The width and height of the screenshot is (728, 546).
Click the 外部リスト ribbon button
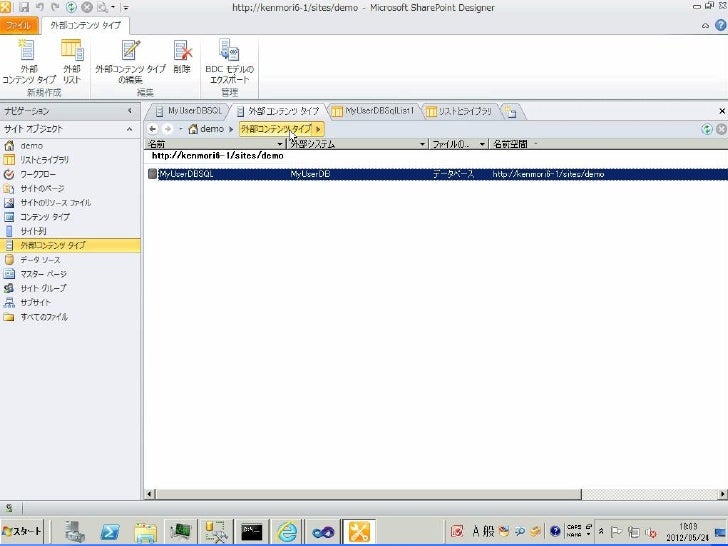point(72,62)
